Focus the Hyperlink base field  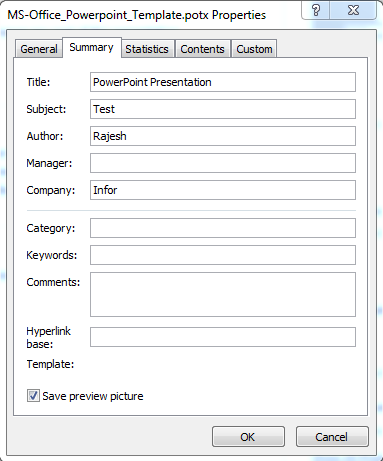click(x=223, y=337)
